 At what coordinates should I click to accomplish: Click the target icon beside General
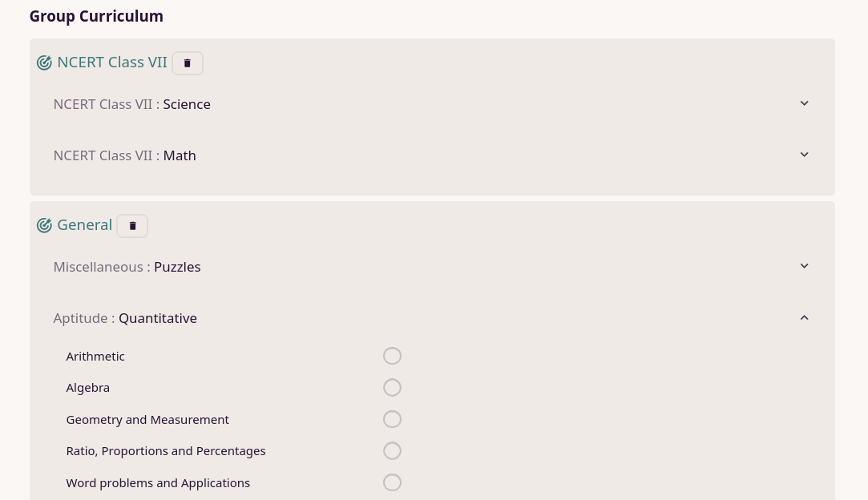coord(44,226)
